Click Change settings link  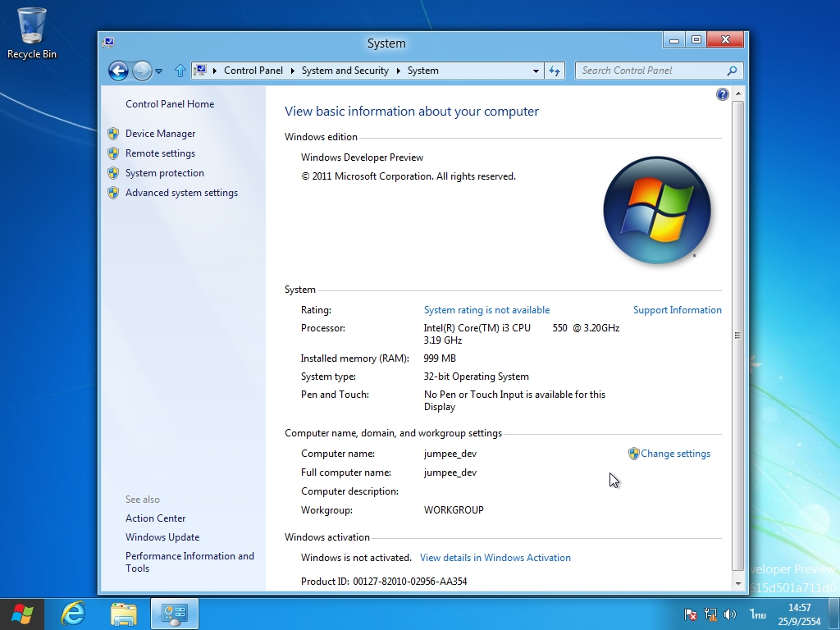point(676,454)
